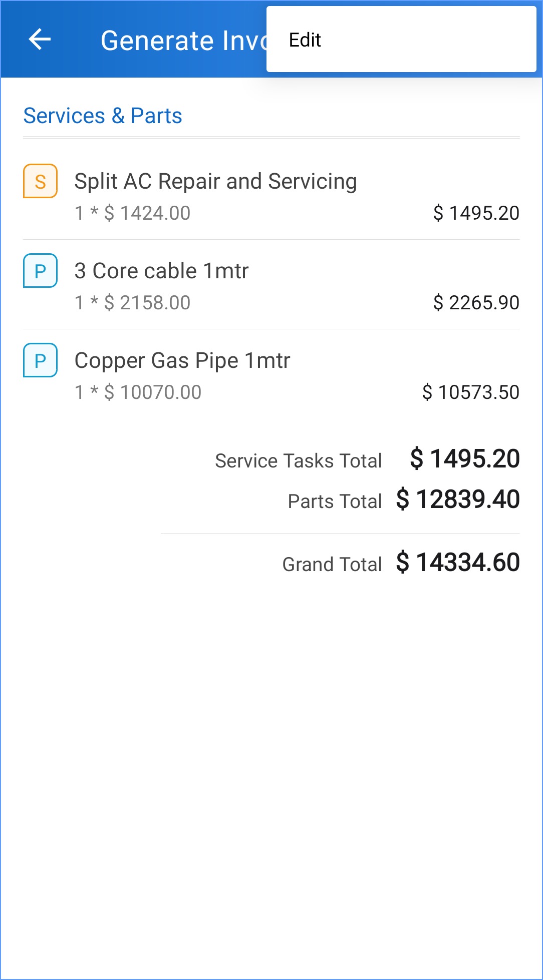This screenshot has width=543, height=980.
Task: Tap the $ 2265.90 line amount
Action: point(476,303)
